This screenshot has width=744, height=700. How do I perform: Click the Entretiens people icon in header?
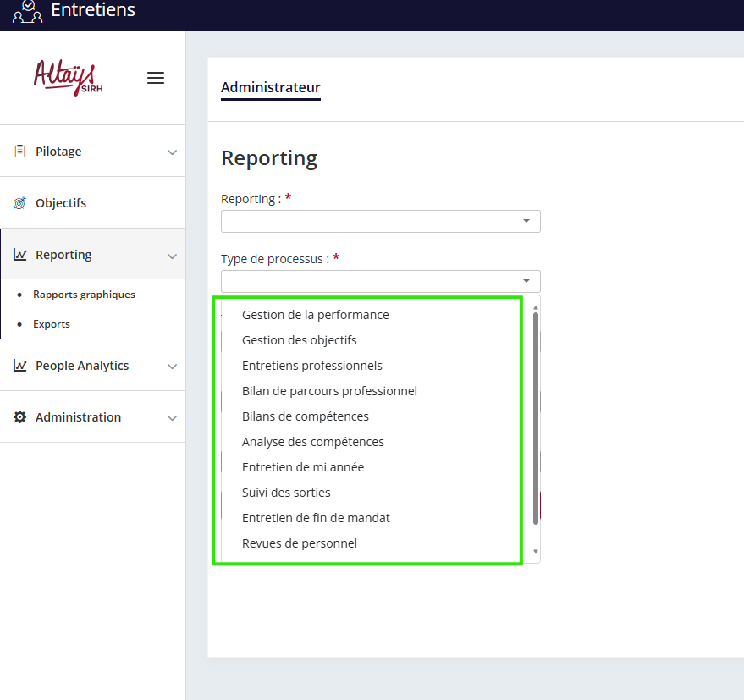[x=27, y=11]
